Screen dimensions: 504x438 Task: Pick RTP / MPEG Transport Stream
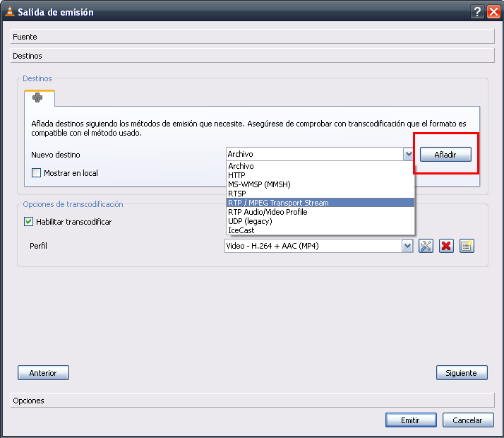coord(320,203)
